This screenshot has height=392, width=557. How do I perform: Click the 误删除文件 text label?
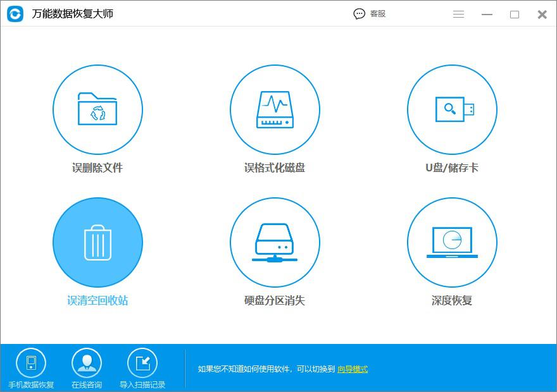click(97, 168)
